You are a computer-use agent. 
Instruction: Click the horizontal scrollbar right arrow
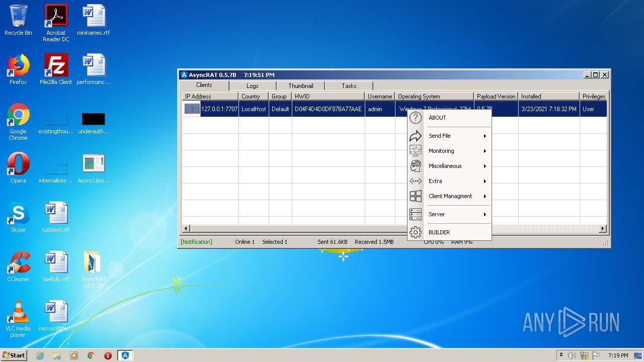click(602, 229)
